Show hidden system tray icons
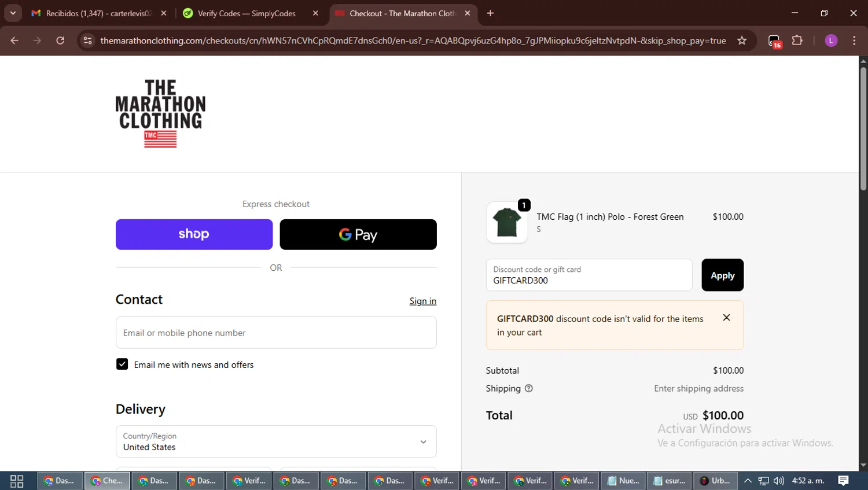Image resolution: width=868 pixels, height=490 pixels. [x=748, y=481]
